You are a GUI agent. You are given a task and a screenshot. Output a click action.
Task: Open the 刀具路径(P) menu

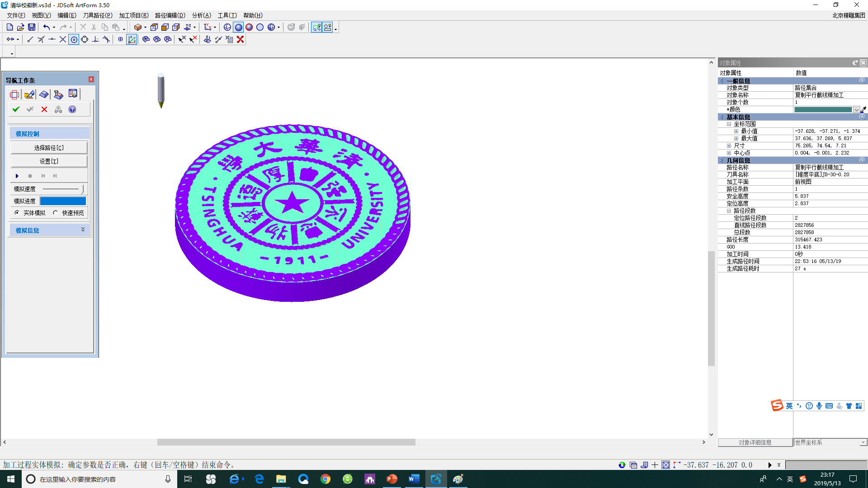tap(98, 15)
